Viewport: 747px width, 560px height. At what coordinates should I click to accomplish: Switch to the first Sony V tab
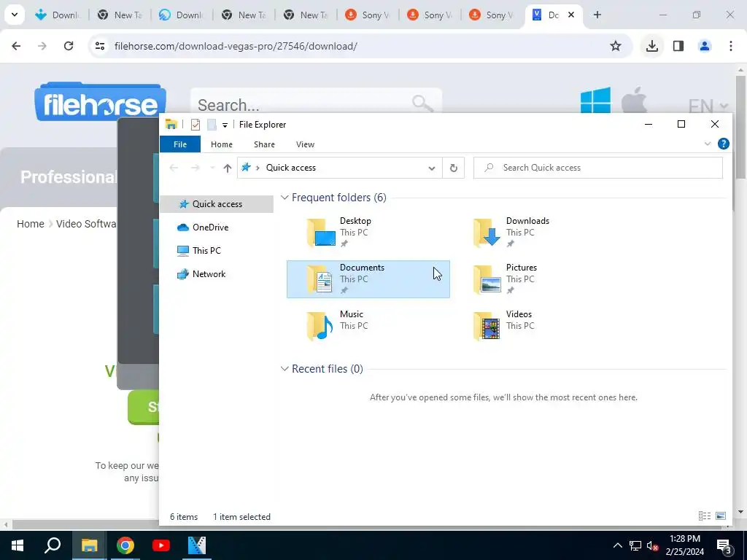click(x=368, y=15)
